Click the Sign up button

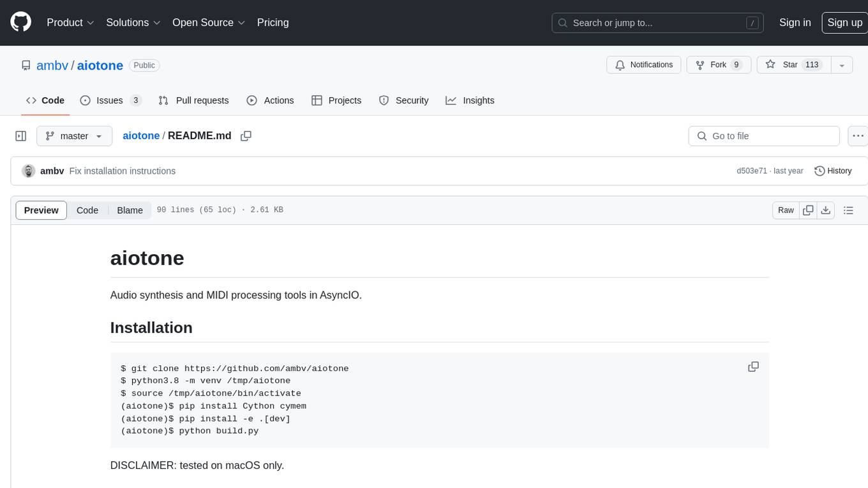(844, 22)
